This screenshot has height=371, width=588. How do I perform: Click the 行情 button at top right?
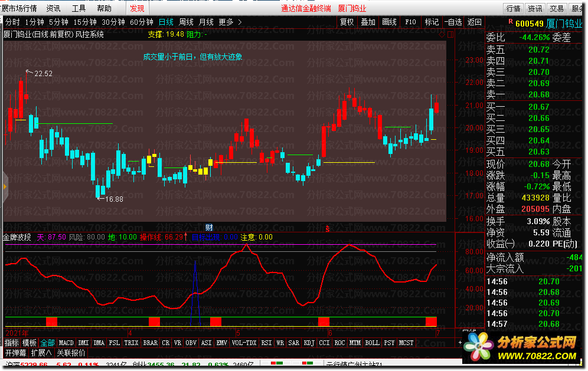pos(514,8)
